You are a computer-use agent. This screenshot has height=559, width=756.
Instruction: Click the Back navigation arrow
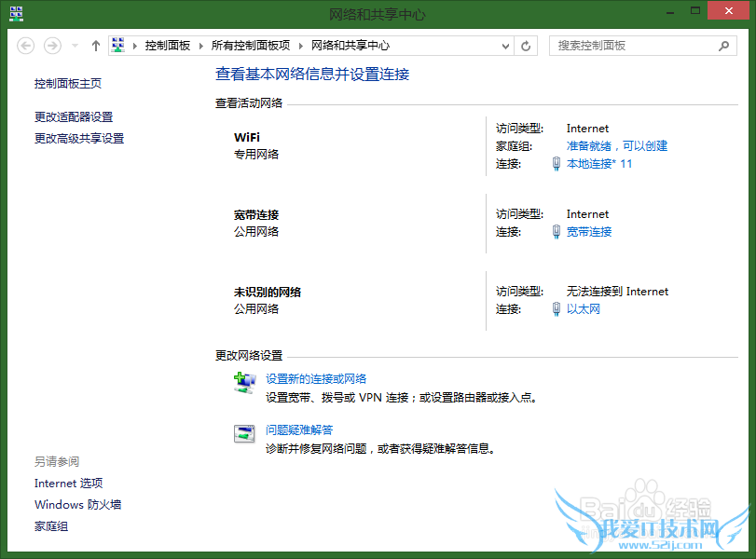(25, 46)
